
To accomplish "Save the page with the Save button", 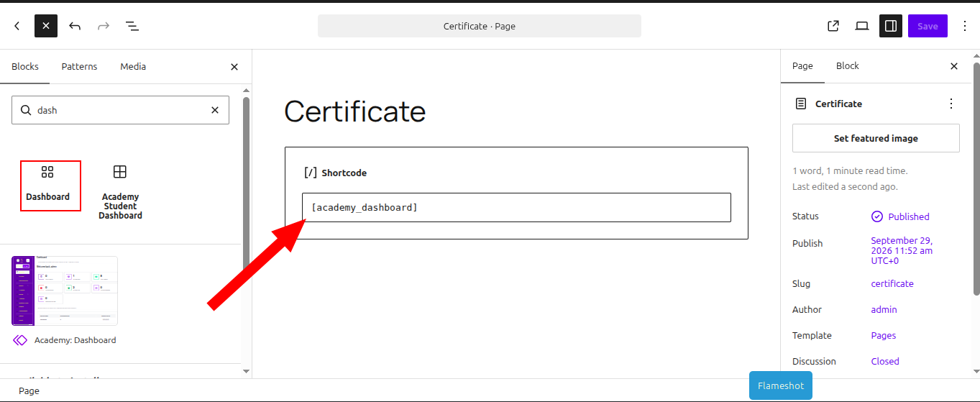I will coord(928,26).
